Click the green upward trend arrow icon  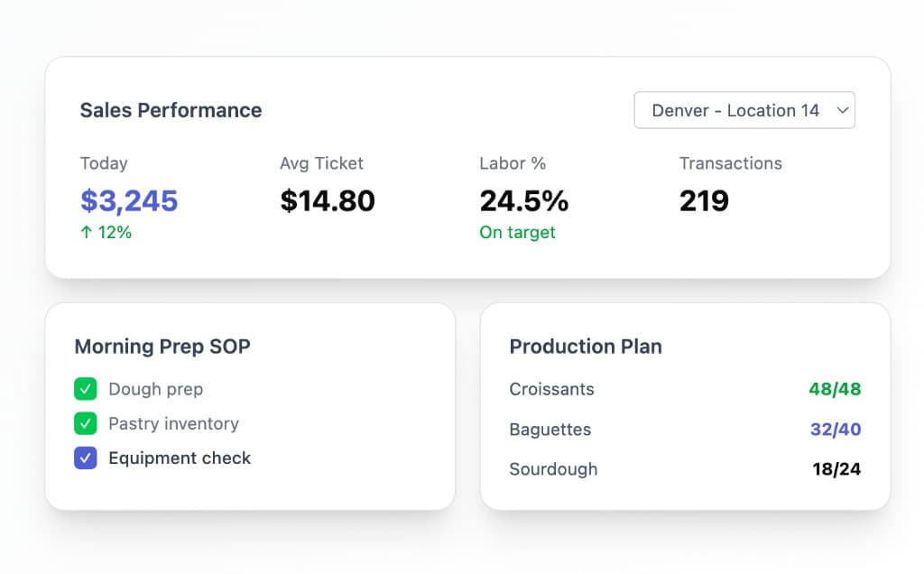(x=86, y=232)
